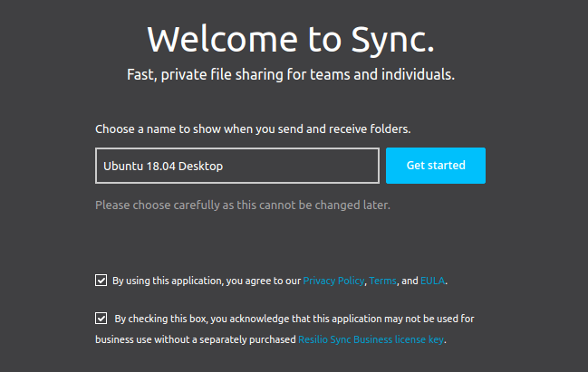
Task: Open Resilio Sync Business license key link
Action: click(371, 340)
